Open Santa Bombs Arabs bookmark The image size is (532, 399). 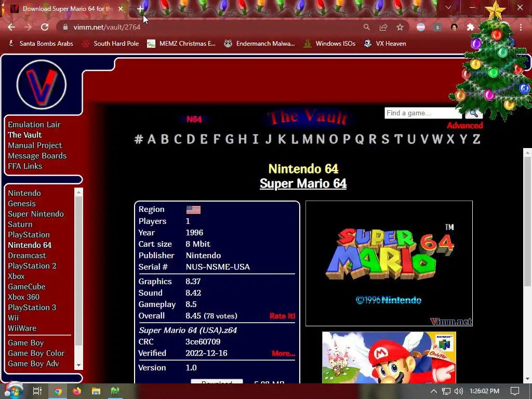(x=41, y=44)
